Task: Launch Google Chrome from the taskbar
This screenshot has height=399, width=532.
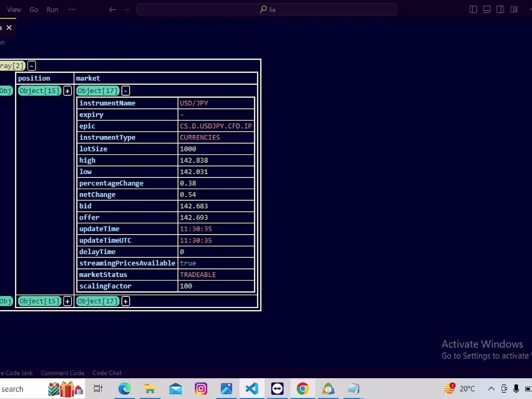Action: [x=303, y=388]
